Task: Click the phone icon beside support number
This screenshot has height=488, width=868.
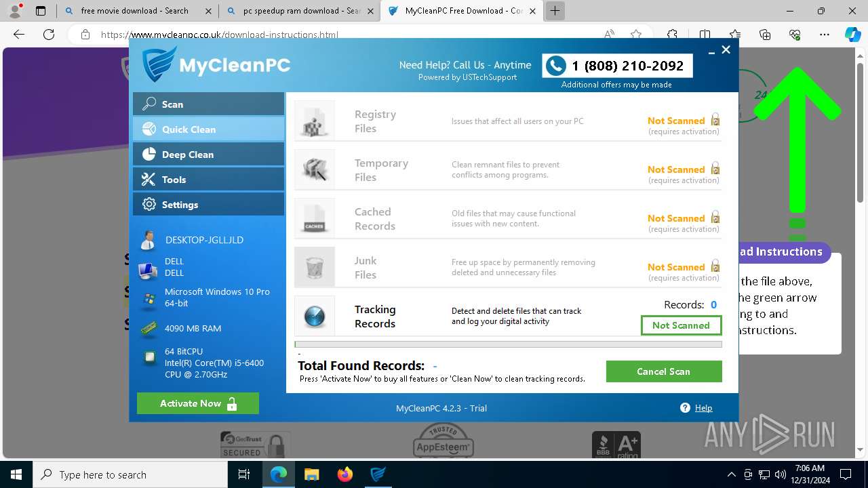Action: coord(556,66)
